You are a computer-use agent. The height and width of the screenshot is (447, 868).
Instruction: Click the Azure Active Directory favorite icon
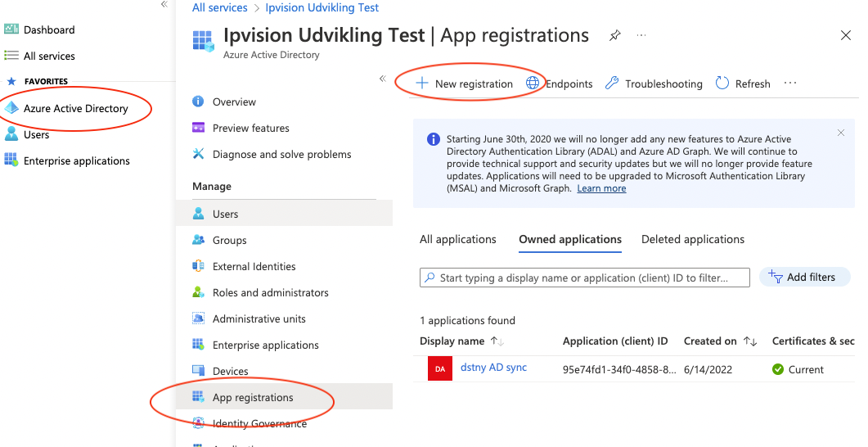click(x=11, y=109)
